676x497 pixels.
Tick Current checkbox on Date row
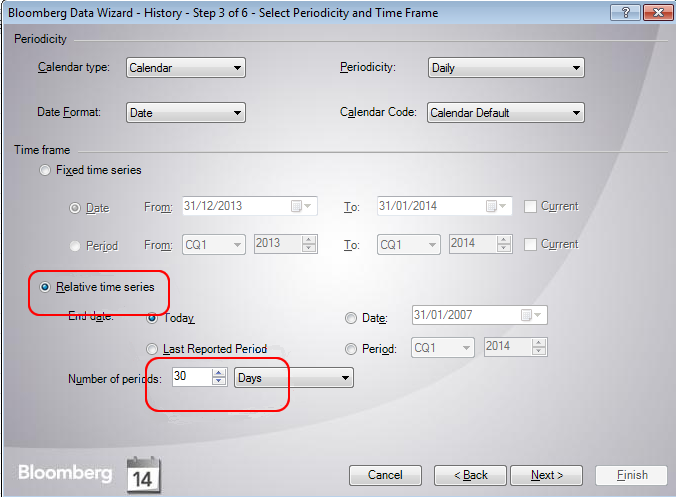pos(530,206)
